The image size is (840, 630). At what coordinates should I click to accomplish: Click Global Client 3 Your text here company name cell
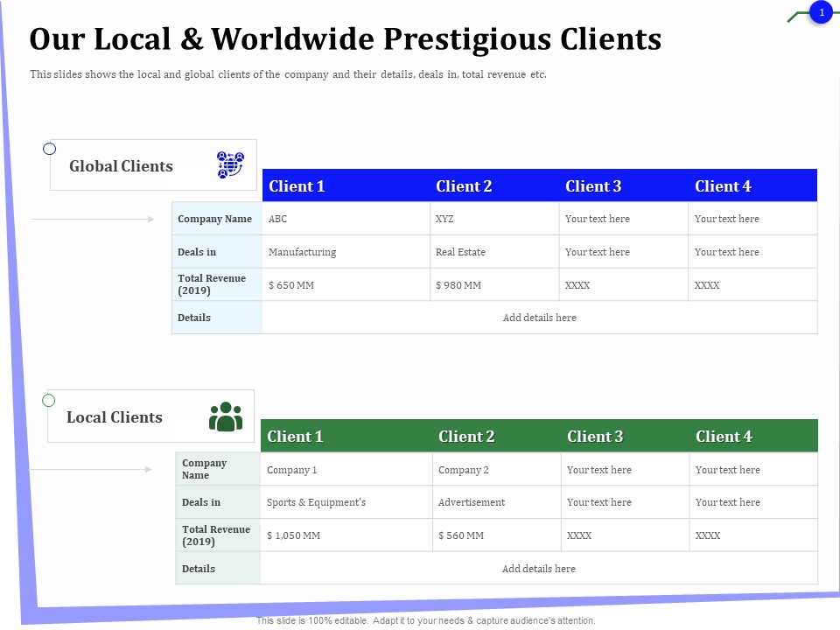coord(624,219)
